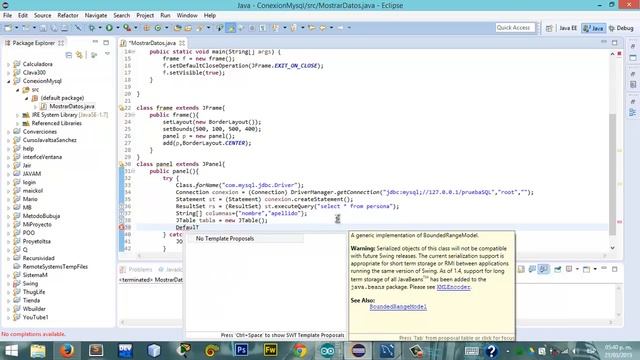Expand the Calculadora project
Image resolution: width=640 pixels, height=360 pixels.
pyautogui.click(x=9, y=64)
